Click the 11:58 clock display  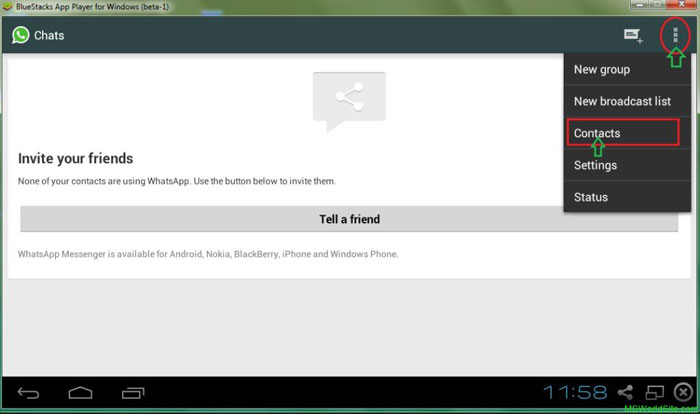(575, 393)
